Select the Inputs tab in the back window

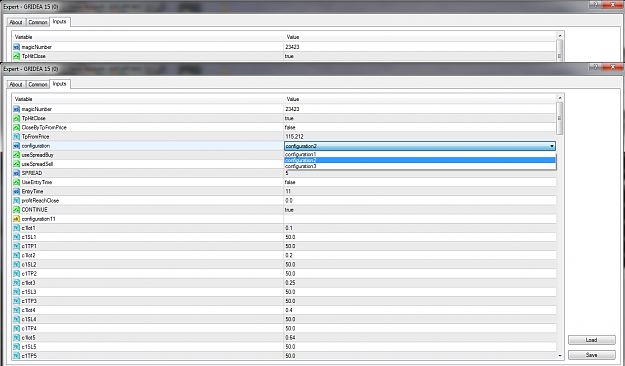point(60,22)
